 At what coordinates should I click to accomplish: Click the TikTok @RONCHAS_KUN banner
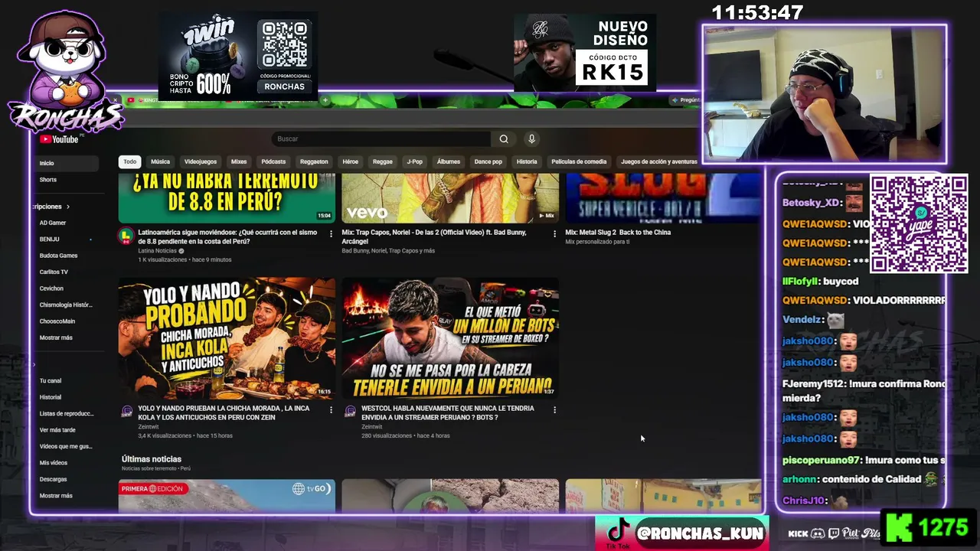[x=683, y=533]
